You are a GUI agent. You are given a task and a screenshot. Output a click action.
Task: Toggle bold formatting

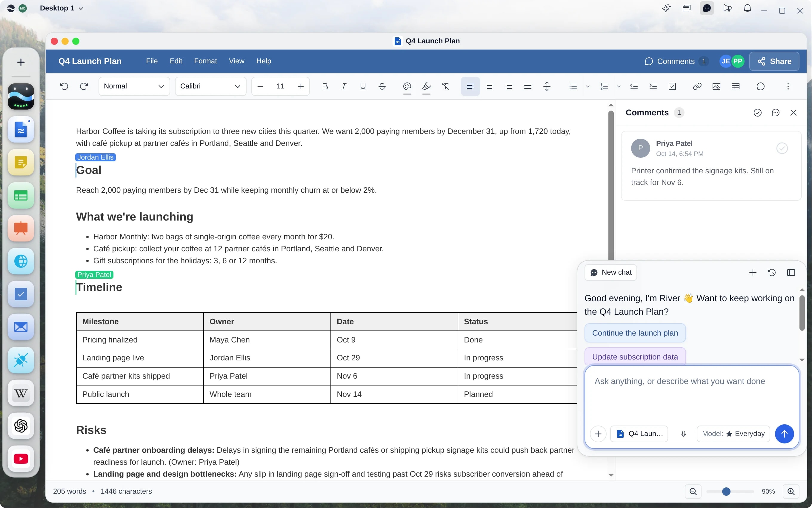325,86
